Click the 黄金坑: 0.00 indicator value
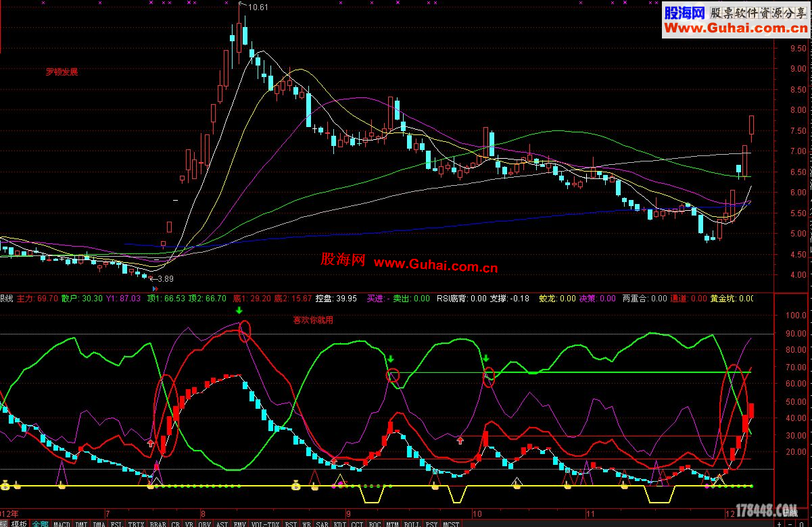Viewport: 812px width, 527px height. pyautogui.click(x=732, y=298)
